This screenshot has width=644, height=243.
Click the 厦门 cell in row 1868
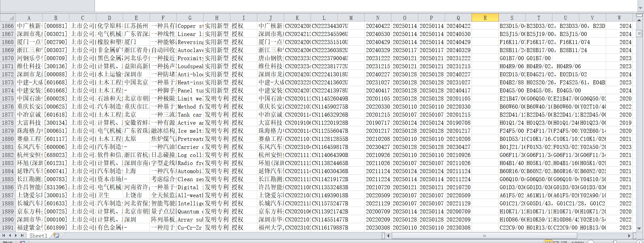coord(136,42)
